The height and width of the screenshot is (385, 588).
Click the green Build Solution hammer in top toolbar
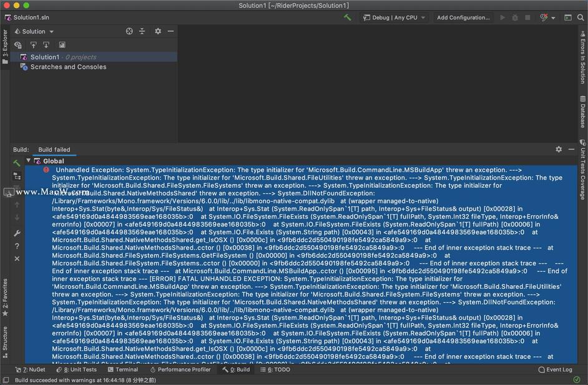[347, 17]
